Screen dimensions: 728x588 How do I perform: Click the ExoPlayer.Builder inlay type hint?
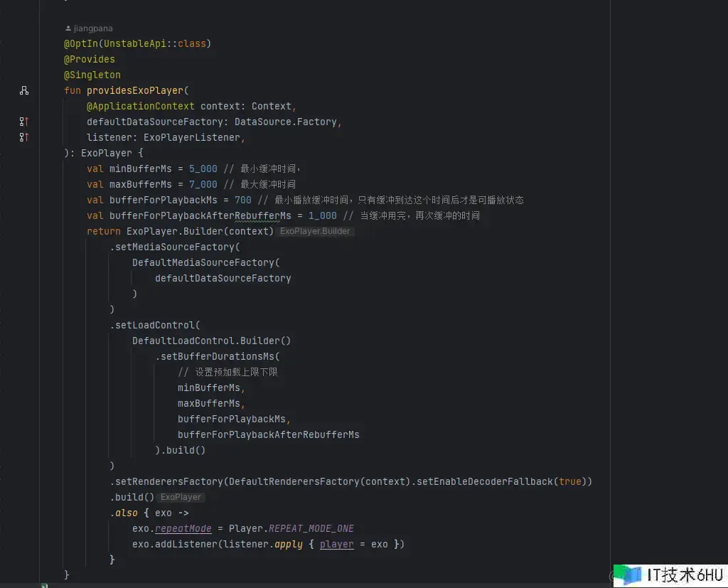(315, 231)
